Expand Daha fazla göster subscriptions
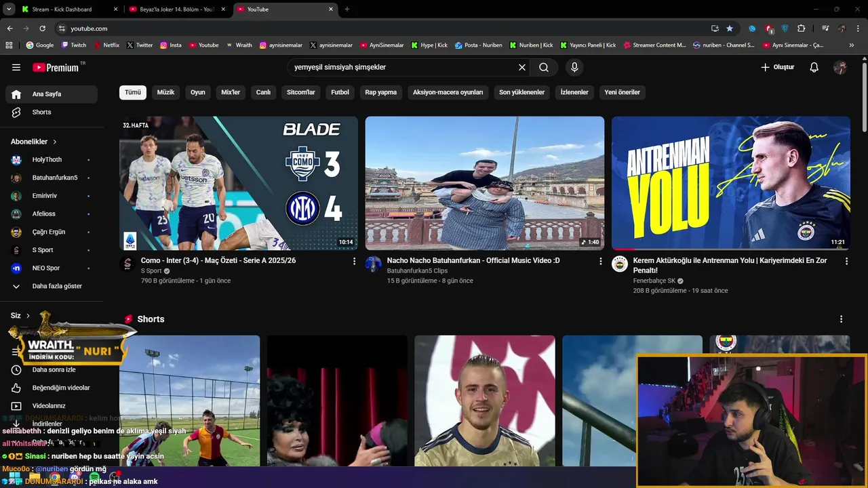This screenshot has height=488, width=868. pyautogui.click(x=52, y=286)
